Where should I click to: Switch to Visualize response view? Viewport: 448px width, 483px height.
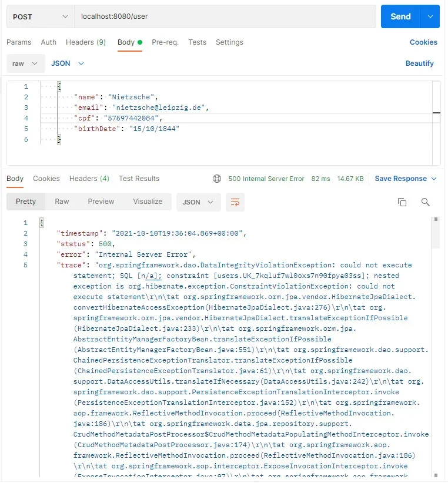coord(148,202)
